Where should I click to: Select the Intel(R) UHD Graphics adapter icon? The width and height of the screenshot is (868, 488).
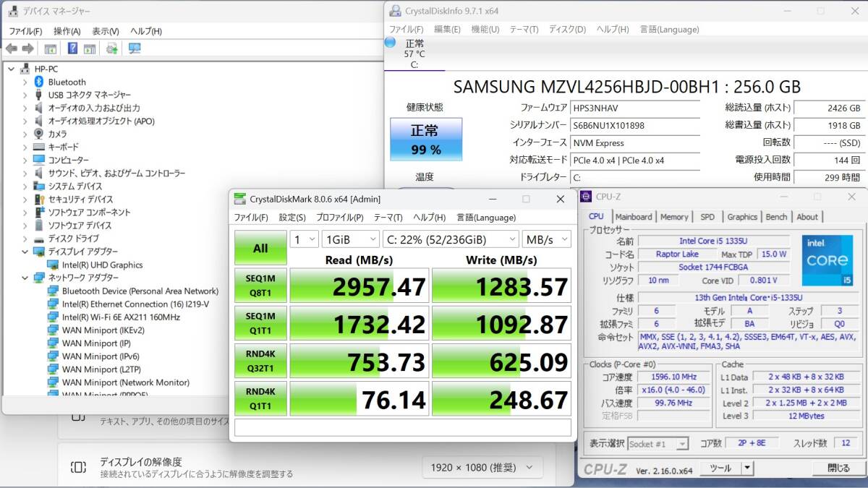(53, 265)
